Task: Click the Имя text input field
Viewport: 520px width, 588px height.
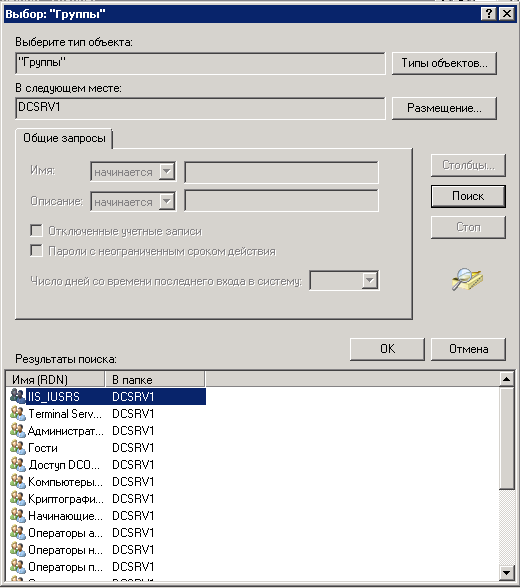Action: (x=281, y=172)
